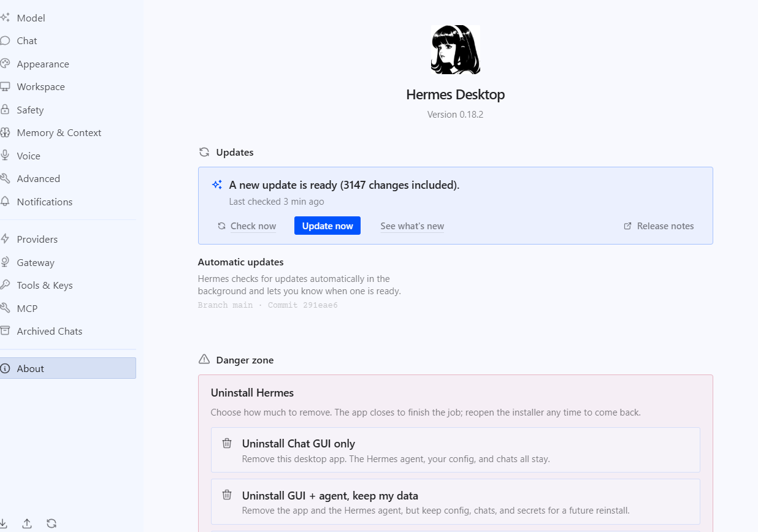Click the sparkle icon in the update banner

click(217, 184)
